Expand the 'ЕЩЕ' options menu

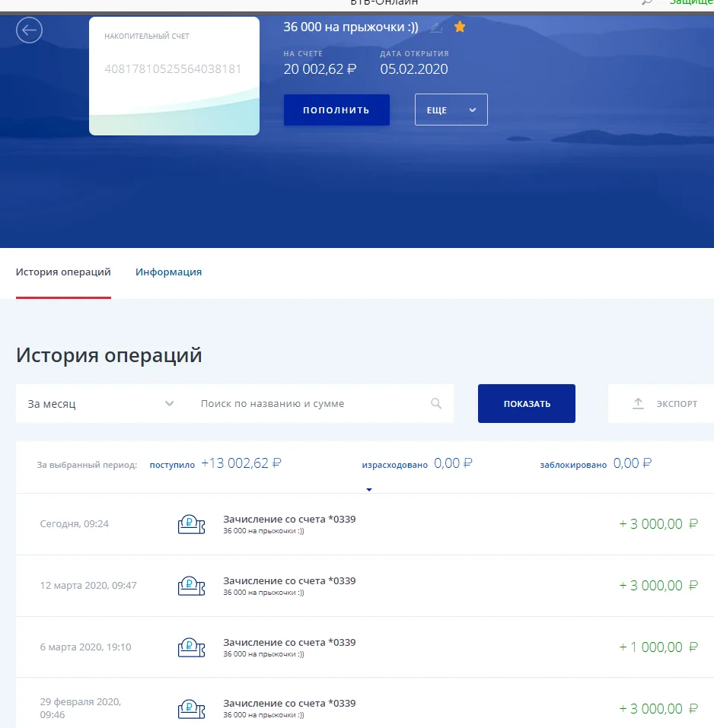click(x=450, y=110)
